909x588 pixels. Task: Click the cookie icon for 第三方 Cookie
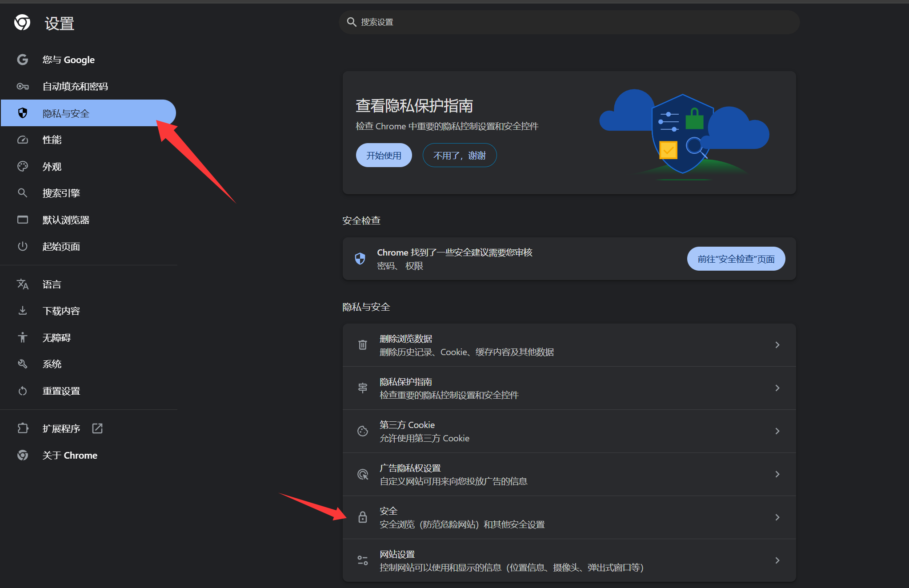363,431
